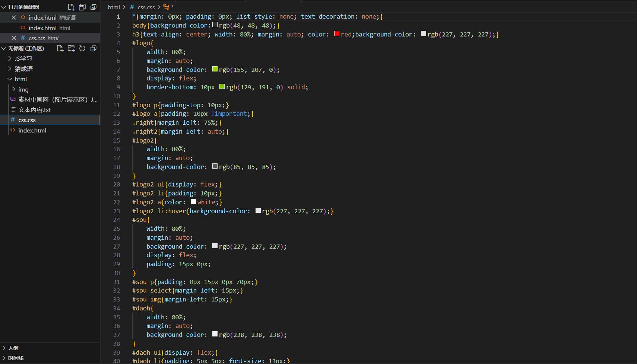Click 'display: flex;' on line 8
Viewport: 637px width, 364px height.
pos(171,78)
